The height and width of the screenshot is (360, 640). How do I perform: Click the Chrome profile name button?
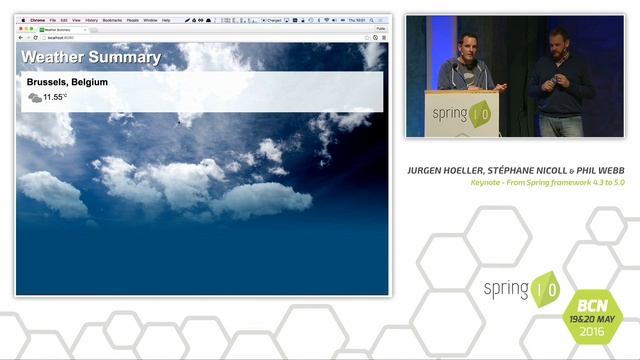(x=380, y=29)
